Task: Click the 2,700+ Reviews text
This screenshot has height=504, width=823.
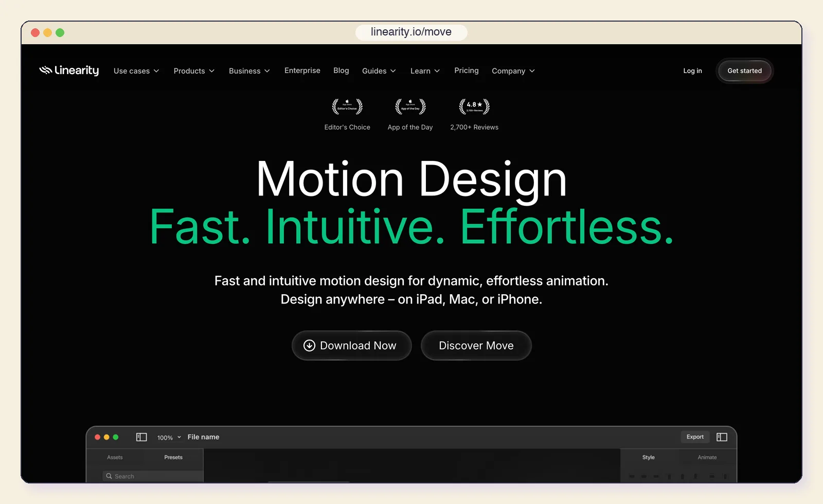Action: pyautogui.click(x=474, y=128)
